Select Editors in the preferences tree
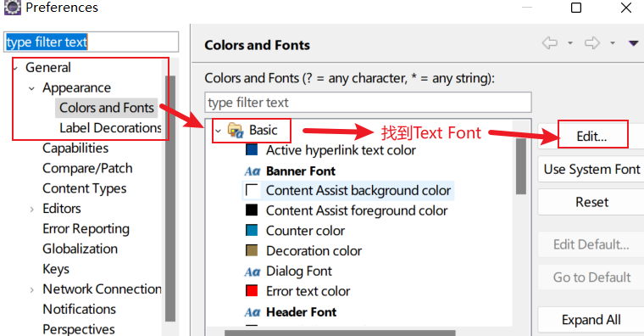 coord(62,209)
